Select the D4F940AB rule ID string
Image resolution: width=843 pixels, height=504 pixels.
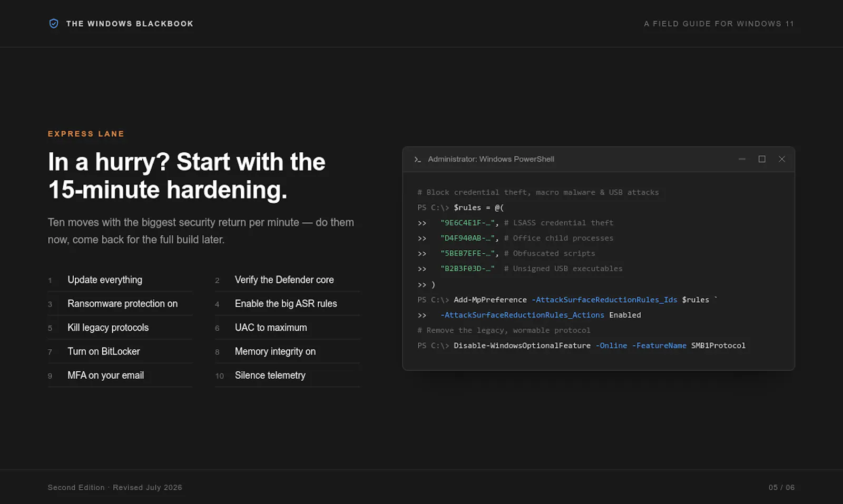point(467,238)
